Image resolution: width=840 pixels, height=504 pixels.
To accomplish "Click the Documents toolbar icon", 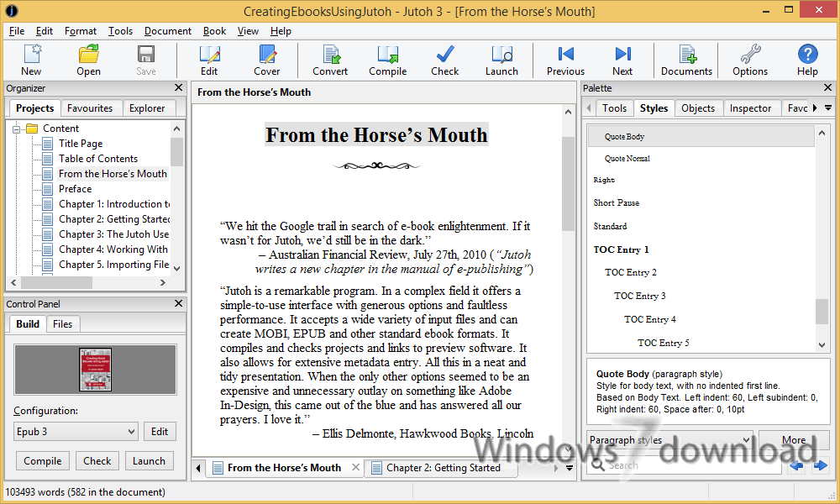I will coord(686,60).
